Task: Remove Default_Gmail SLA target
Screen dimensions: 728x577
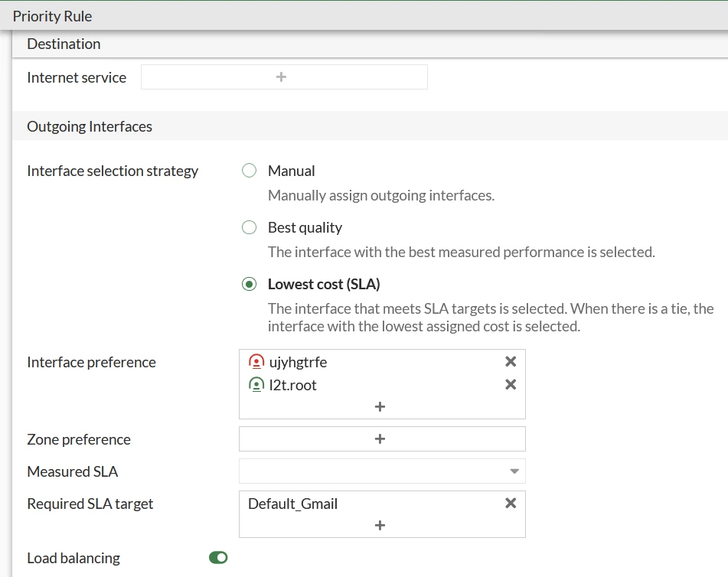Action: (x=511, y=504)
